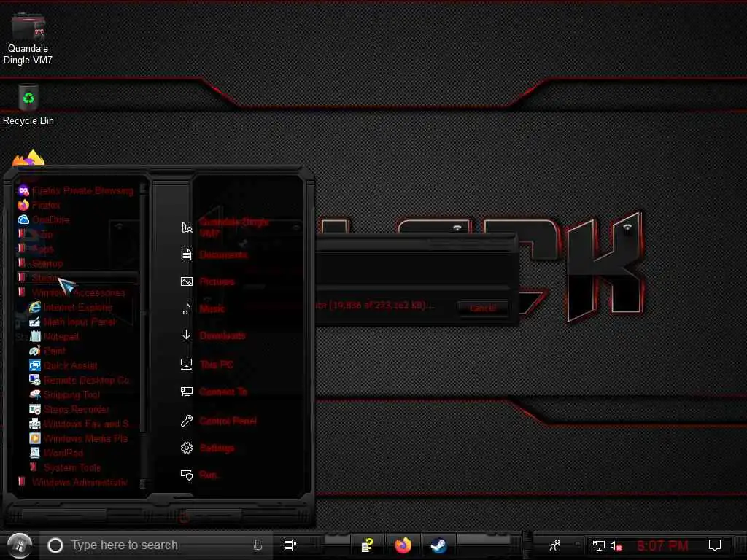Click the search box microphone icon
This screenshot has width=747, height=560.
tap(258, 545)
